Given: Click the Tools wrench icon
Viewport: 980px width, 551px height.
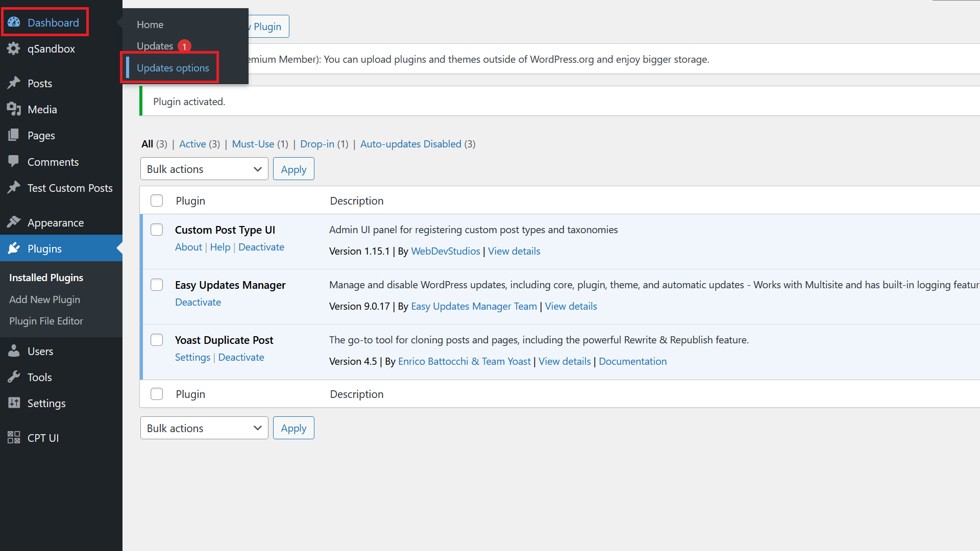Looking at the screenshot, I should coord(14,377).
